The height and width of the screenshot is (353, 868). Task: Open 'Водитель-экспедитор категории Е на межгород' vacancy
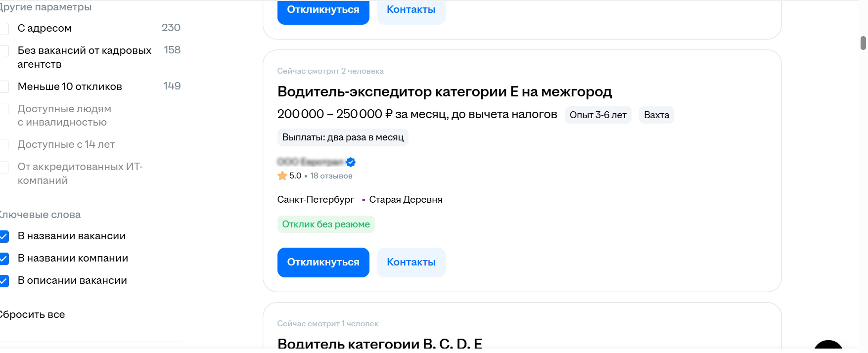point(445,91)
